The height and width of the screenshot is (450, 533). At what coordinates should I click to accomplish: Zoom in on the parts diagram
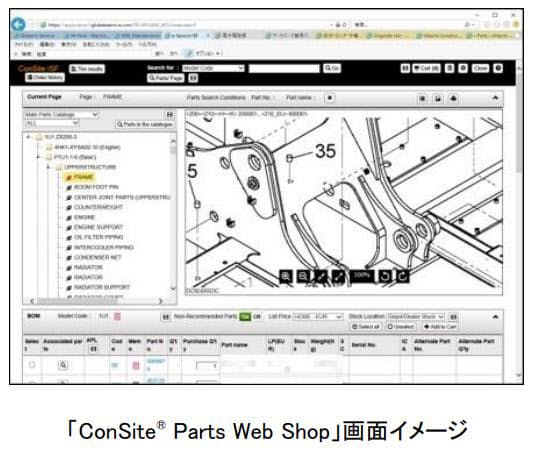pyautogui.click(x=286, y=276)
